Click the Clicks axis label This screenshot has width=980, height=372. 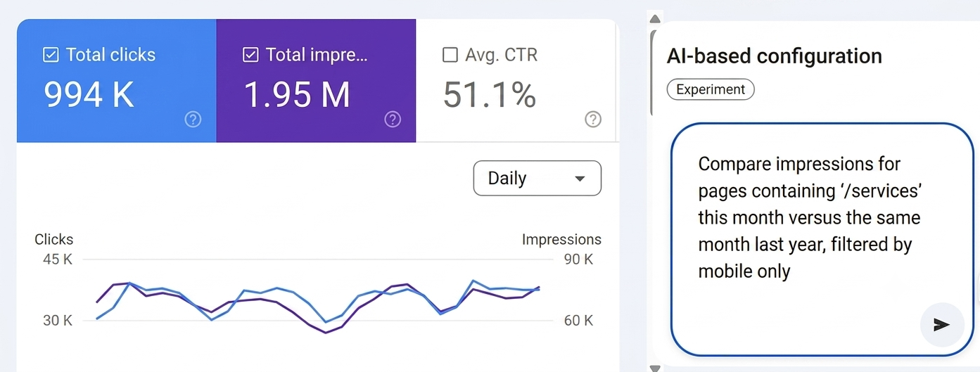coord(54,239)
